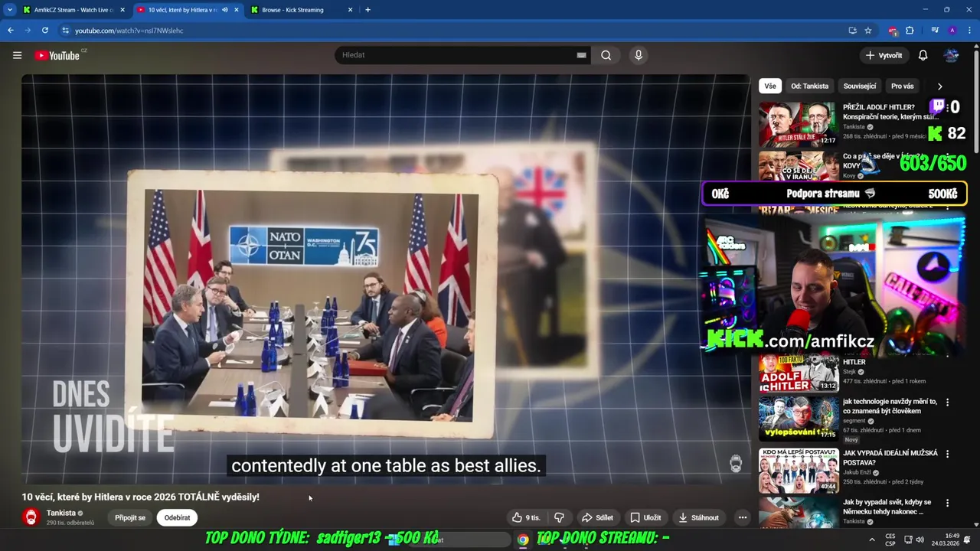Open the taskbar volume control
This screenshot has width=980, height=551.
(920, 540)
